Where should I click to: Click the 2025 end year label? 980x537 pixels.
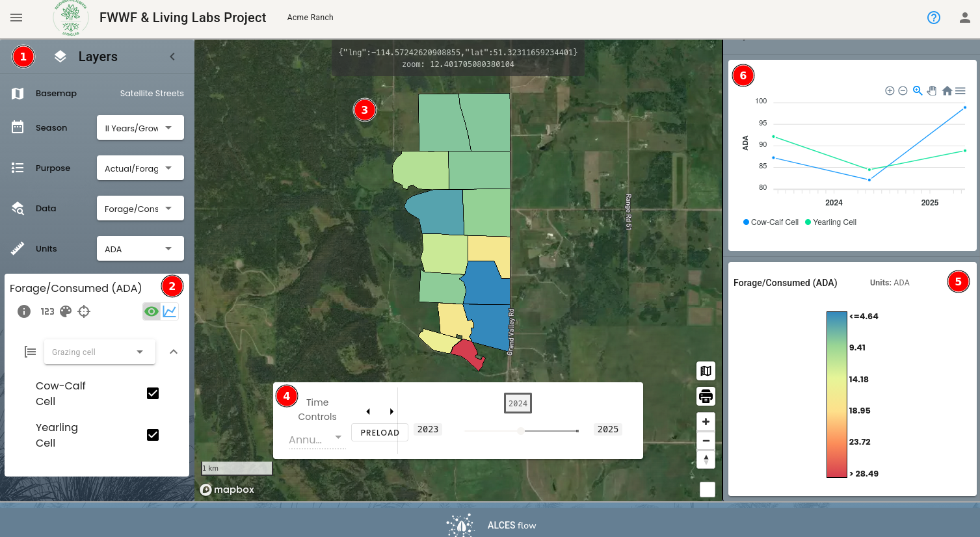(x=608, y=429)
